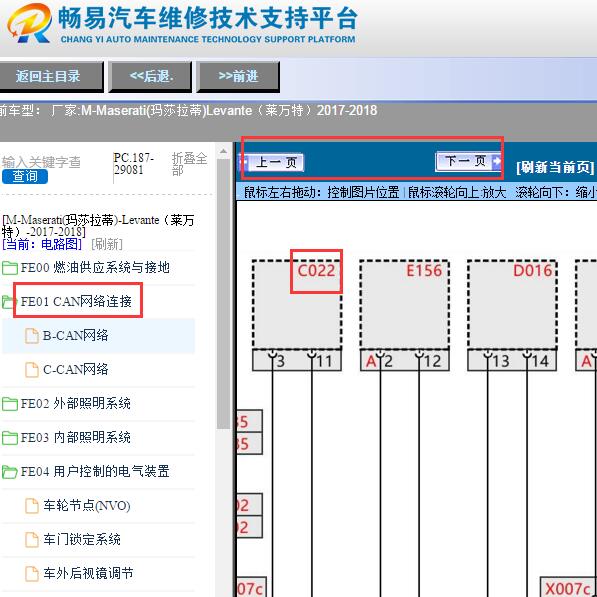Click the X007c connector label
This screenshot has width=597, height=597.
(569, 588)
